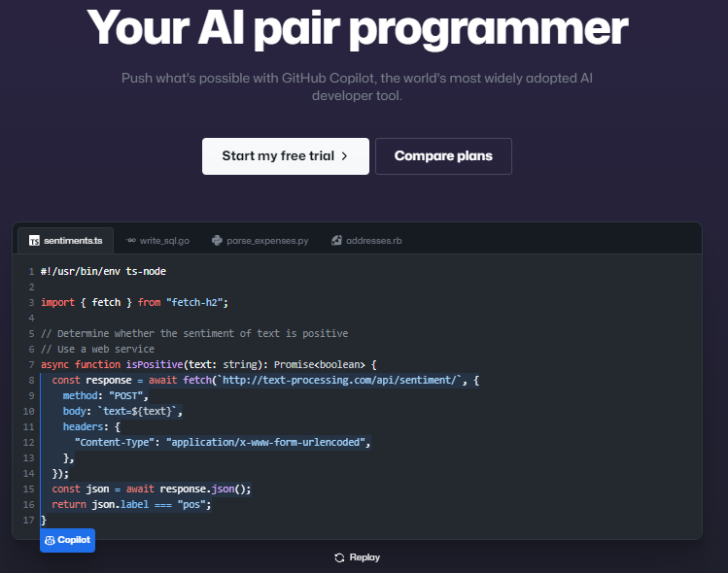Viewport: 728px width, 573px height.
Task: Click the Copilot badge
Action: click(x=67, y=540)
